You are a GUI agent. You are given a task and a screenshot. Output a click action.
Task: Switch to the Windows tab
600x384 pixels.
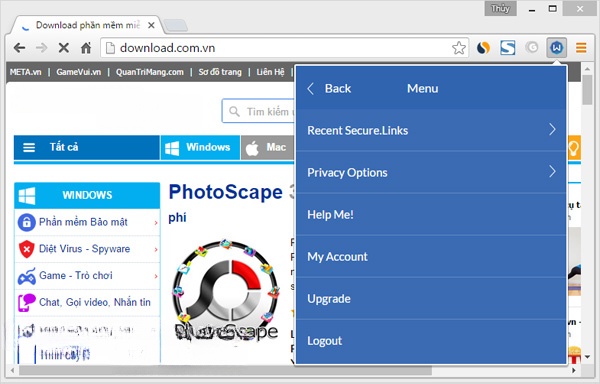tap(200, 147)
